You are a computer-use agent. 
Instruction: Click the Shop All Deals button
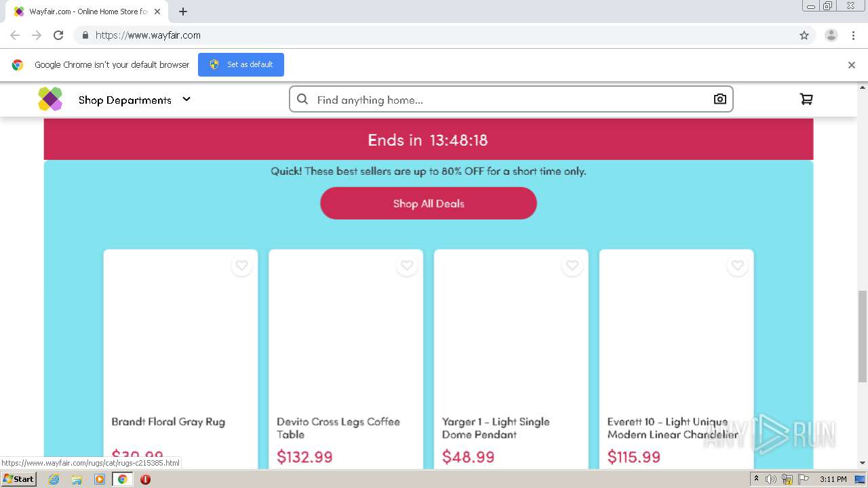[429, 203]
